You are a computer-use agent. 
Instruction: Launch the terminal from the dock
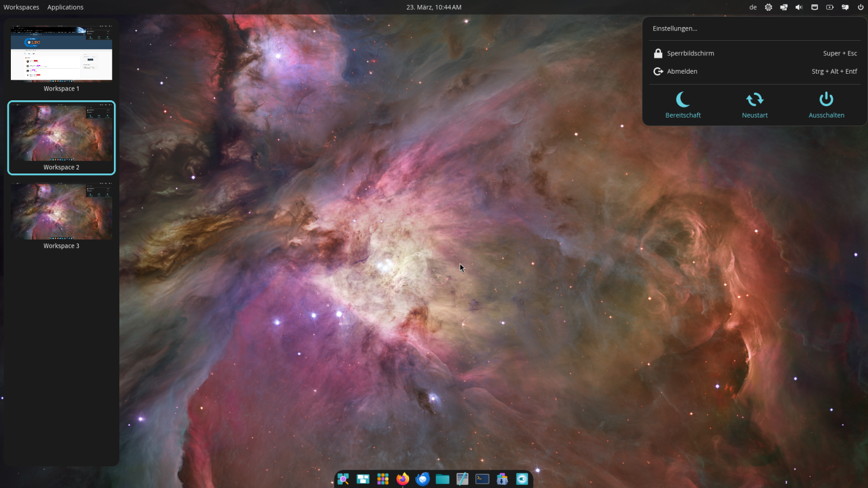pos(482,479)
